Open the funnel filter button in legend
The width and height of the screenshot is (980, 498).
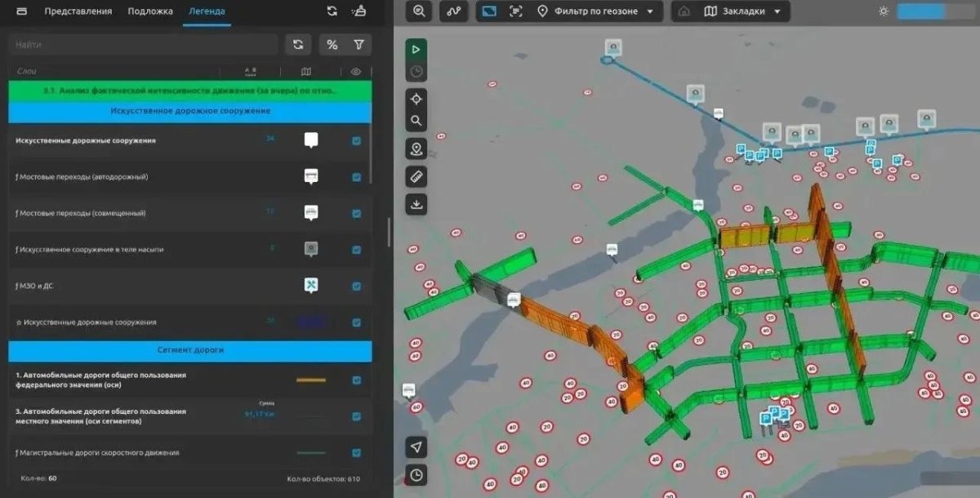click(x=359, y=45)
